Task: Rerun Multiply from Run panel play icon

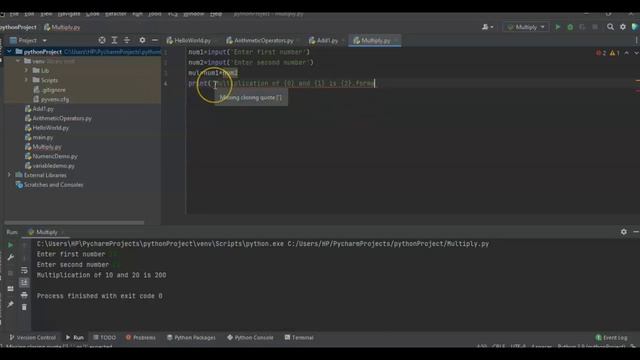Action: [x=11, y=245]
